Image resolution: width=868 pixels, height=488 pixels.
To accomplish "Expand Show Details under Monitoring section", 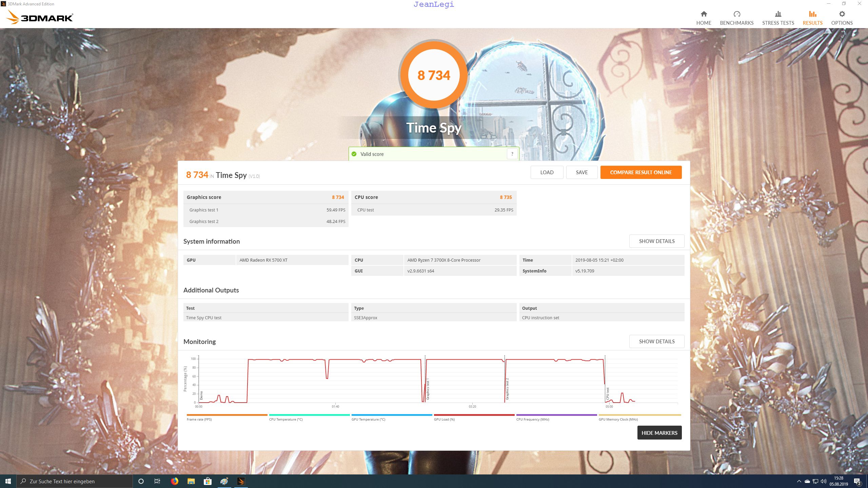I will coord(656,341).
